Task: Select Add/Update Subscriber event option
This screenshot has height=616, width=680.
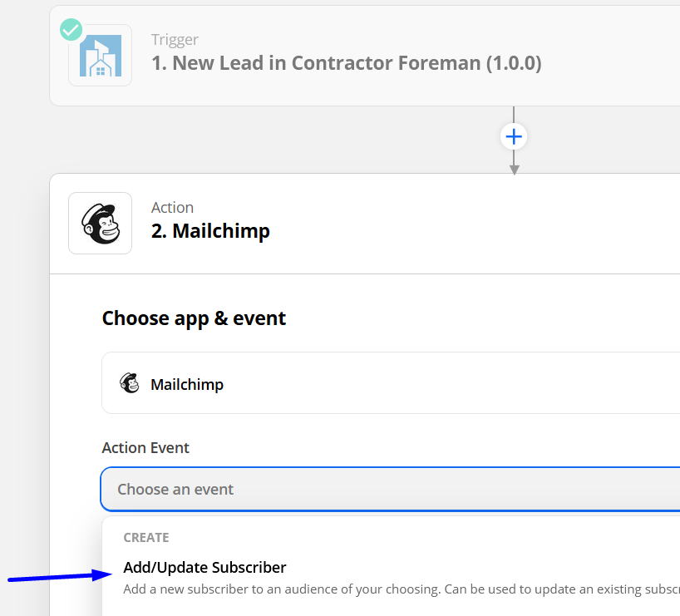Action: coord(204,568)
